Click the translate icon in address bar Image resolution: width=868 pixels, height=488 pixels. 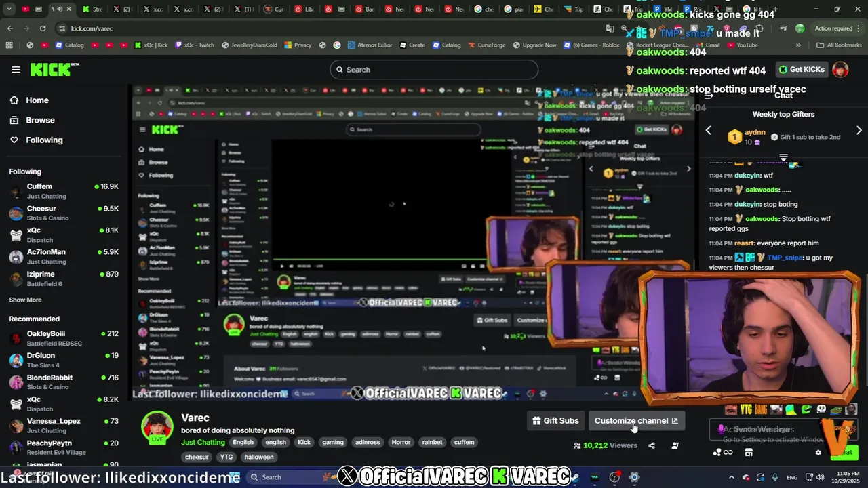tap(610, 28)
